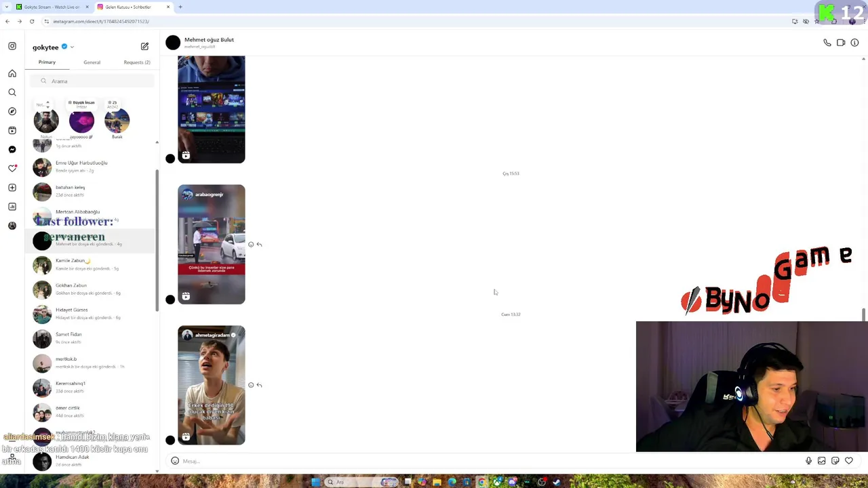React to arabaogrenjr reel with emoji icon
This screenshot has width=868, height=488.
pos(251,244)
